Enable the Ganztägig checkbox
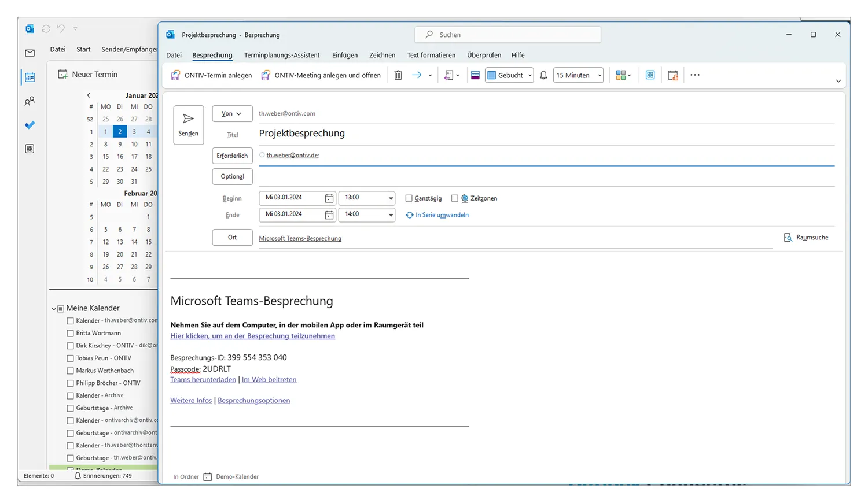The width and height of the screenshot is (868, 503). 409,198
